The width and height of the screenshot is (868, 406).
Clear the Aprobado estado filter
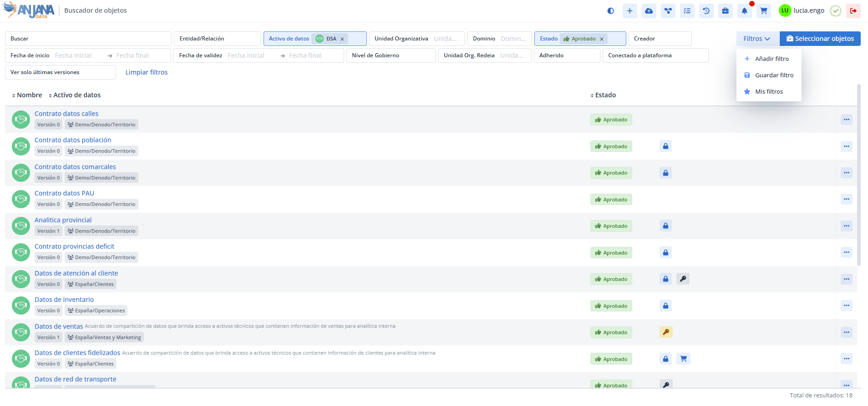pos(602,39)
